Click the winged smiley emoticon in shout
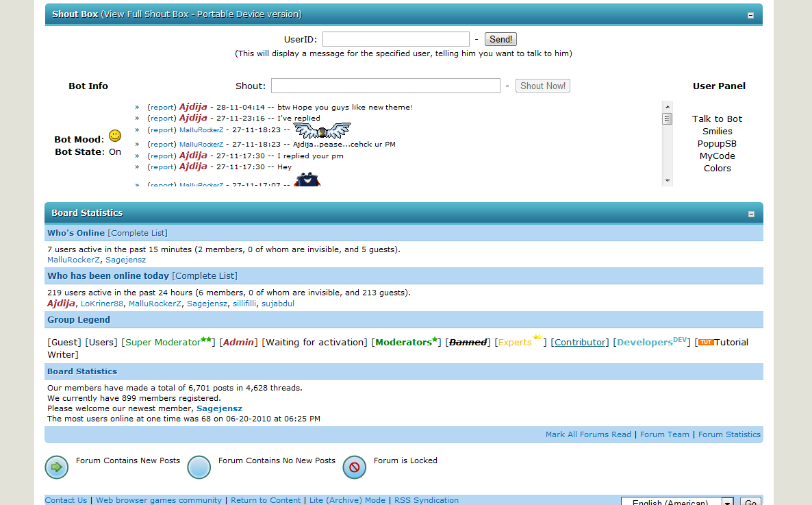The height and width of the screenshot is (505, 812). (x=322, y=130)
